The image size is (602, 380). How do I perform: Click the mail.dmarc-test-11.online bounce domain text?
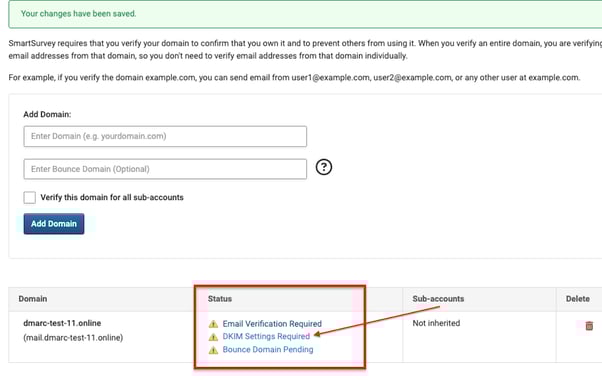[x=73, y=338]
